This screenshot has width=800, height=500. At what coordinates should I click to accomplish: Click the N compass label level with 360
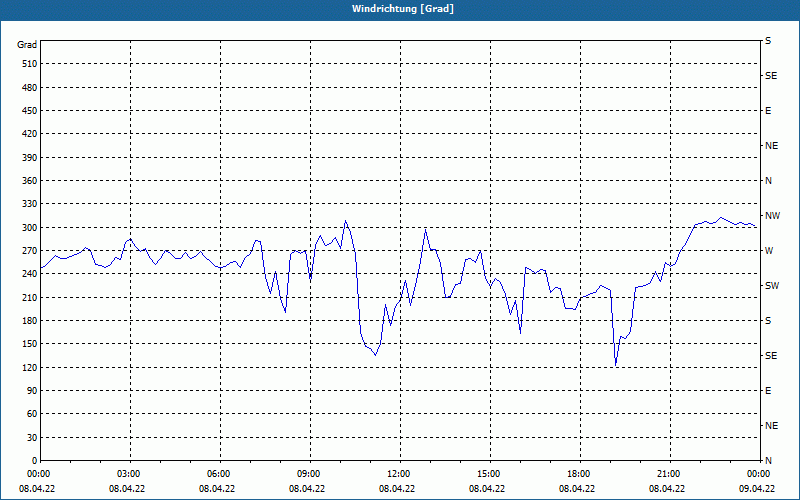click(x=768, y=181)
